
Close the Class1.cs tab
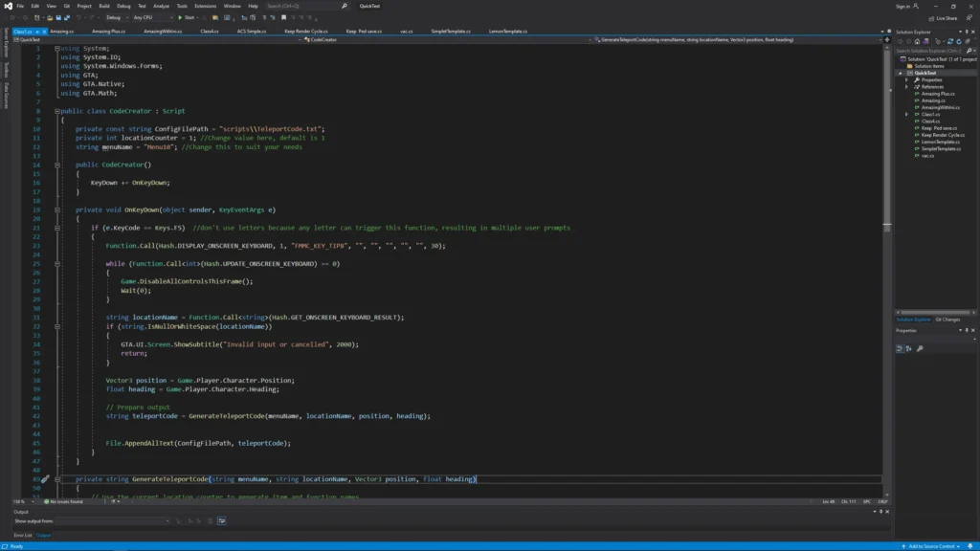(x=44, y=32)
